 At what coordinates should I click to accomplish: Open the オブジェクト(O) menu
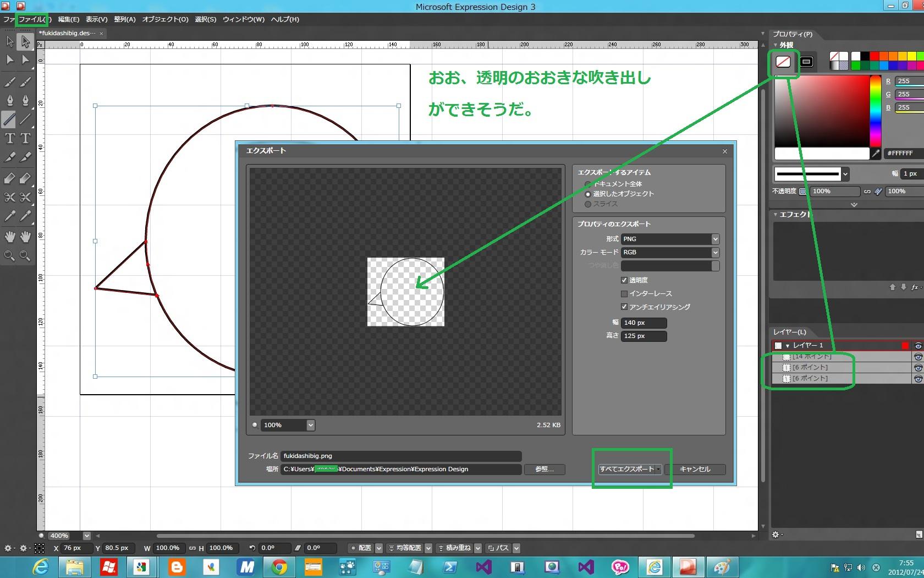pyautogui.click(x=165, y=19)
